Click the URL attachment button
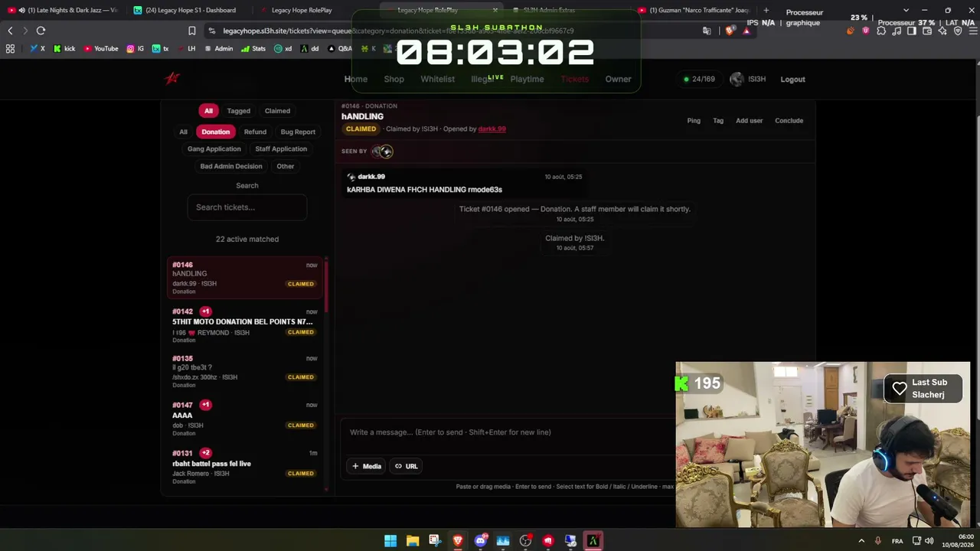Viewport: 980px width, 551px height. click(407, 466)
